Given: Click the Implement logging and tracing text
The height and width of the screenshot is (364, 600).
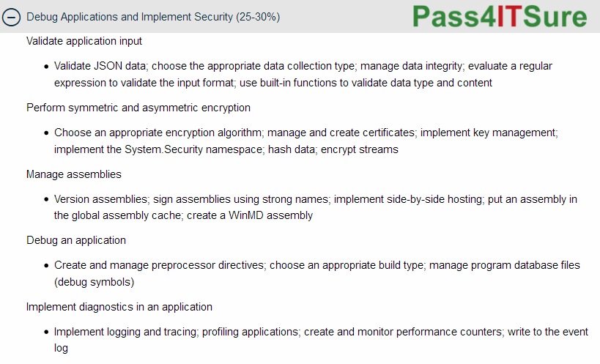Looking at the screenshot, I should pyautogui.click(x=125, y=332).
